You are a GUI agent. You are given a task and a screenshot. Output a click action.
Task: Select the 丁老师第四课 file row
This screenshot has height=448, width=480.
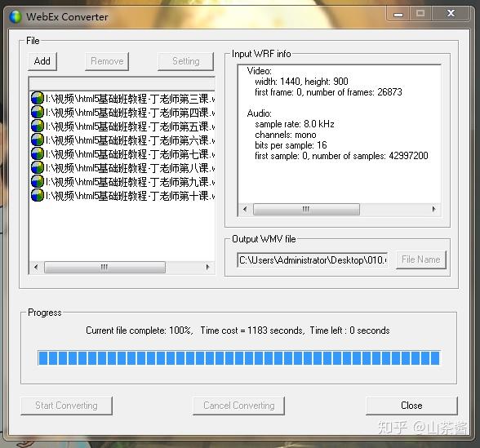[x=122, y=113]
